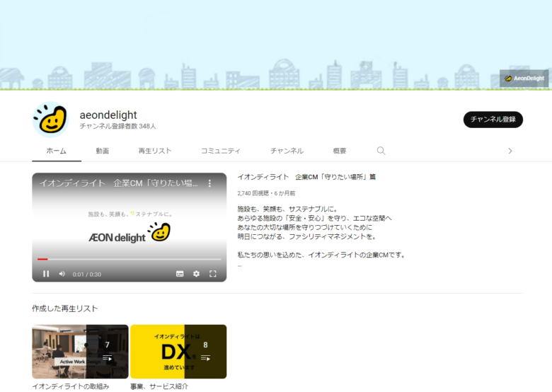This screenshot has width=552, height=392.
Task: Click the subscriber count チャンネル登録者数 348人
Action: pyautogui.click(x=117, y=126)
